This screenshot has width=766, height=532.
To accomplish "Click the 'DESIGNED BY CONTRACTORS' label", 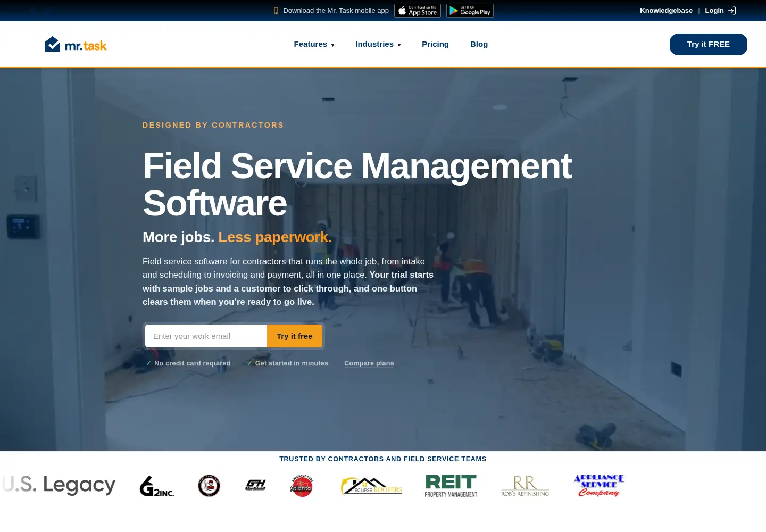I will click(x=213, y=125).
